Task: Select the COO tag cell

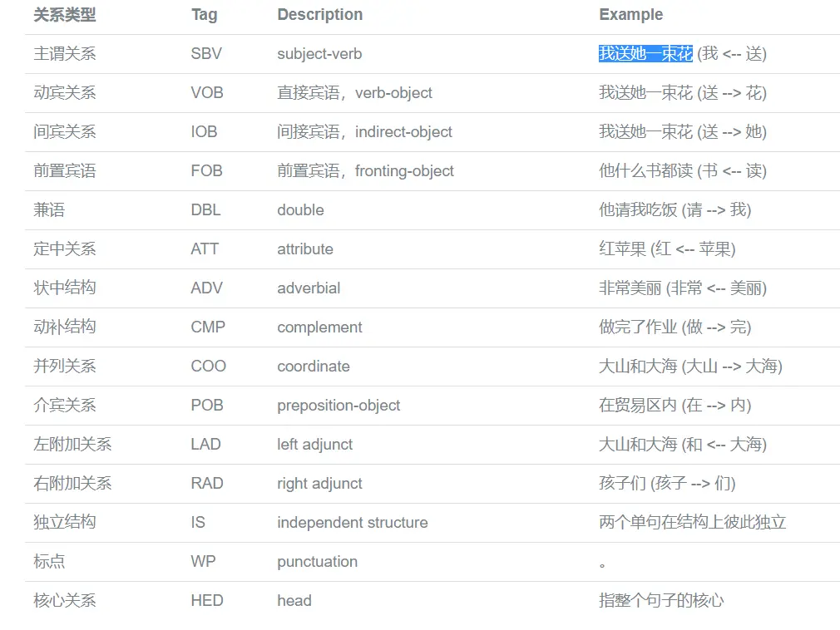Action: [209, 367]
